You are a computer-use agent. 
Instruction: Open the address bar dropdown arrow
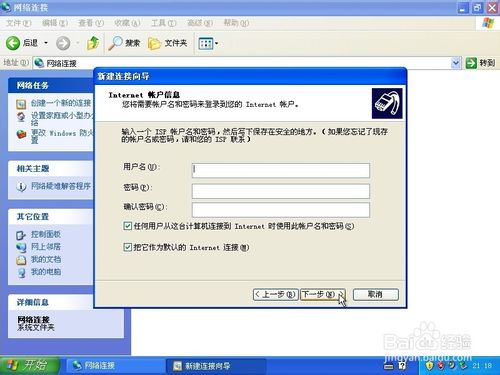point(456,63)
